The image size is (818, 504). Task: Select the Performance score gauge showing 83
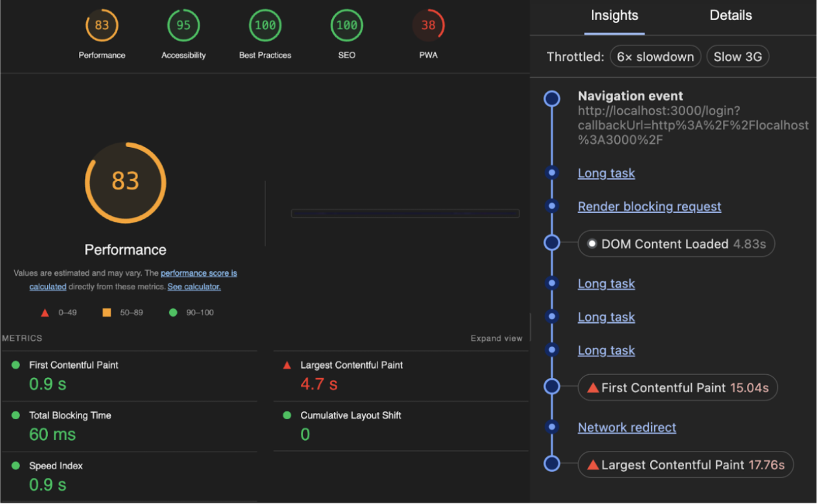102,25
